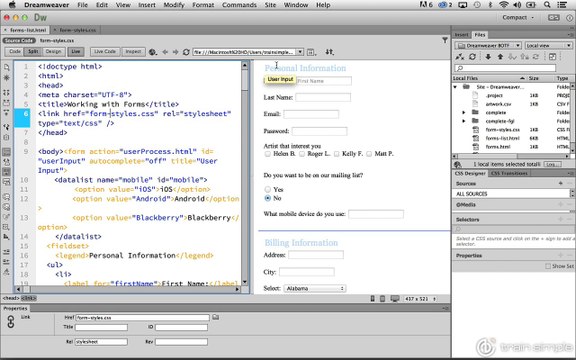Click the filter related files funnel icon

click(445, 40)
